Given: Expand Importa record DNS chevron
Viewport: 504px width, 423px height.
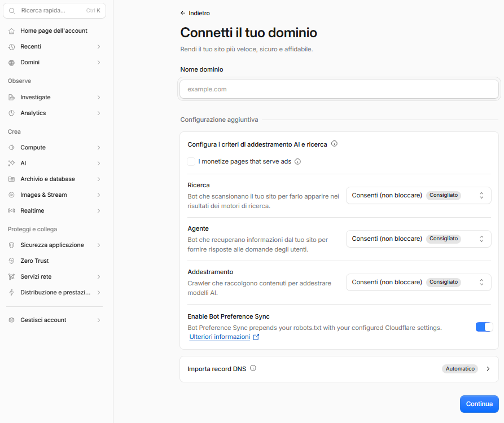Looking at the screenshot, I should (x=488, y=369).
